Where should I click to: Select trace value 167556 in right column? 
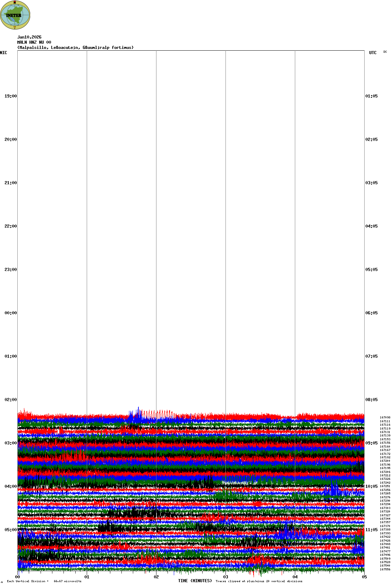click(385, 569)
